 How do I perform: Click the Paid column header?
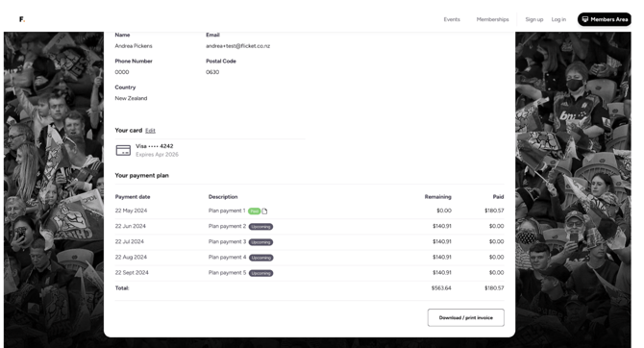(x=498, y=197)
